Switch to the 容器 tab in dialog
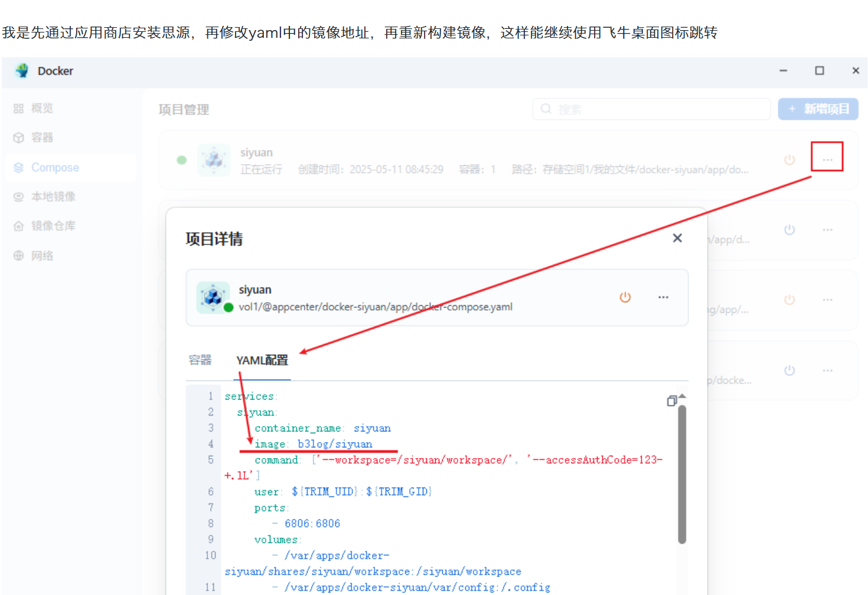Image resolution: width=868 pixels, height=595 pixels. tap(200, 360)
